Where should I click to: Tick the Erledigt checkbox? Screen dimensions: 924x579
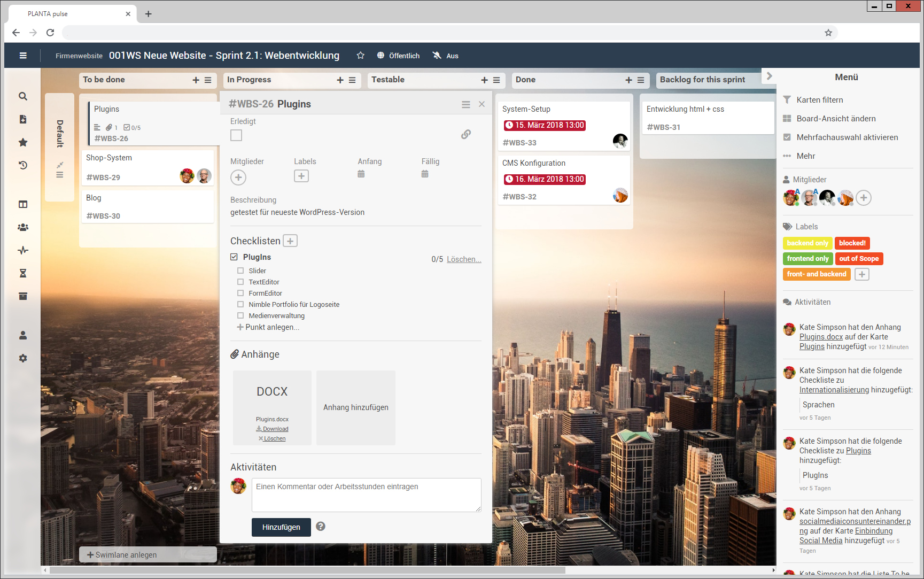click(x=236, y=135)
